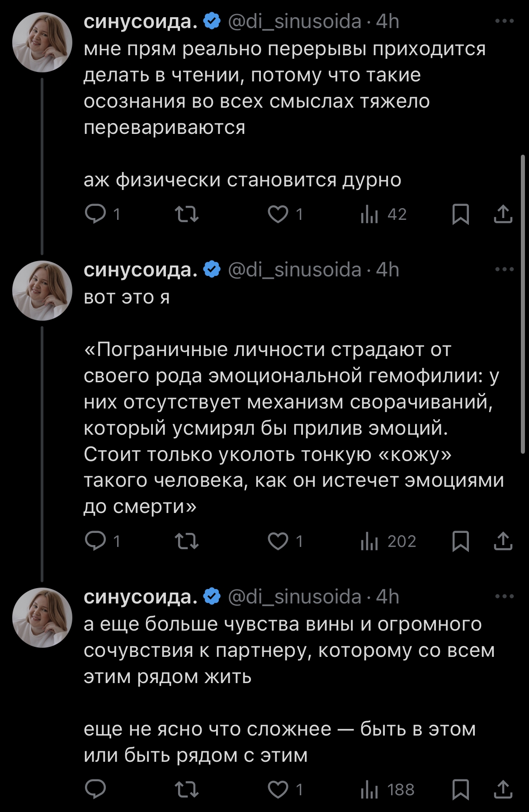529x812 pixels.
Task: Reply to the first tweet about reading breaks
Action: [x=96, y=214]
